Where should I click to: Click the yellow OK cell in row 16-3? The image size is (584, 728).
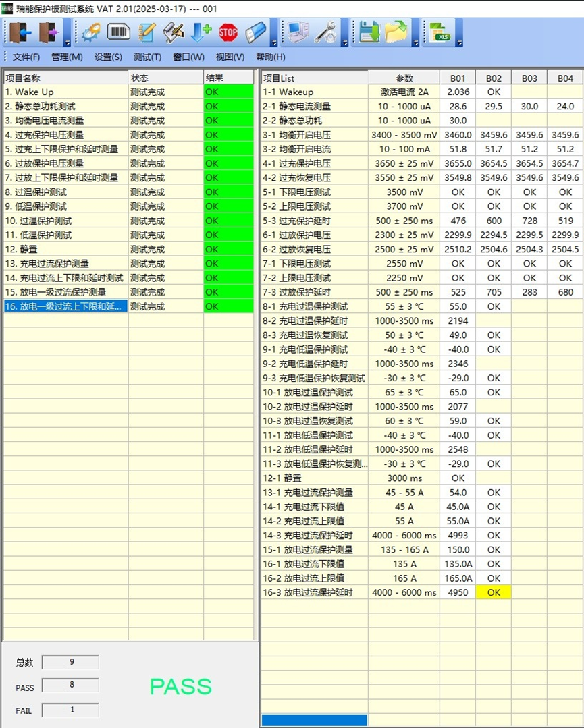click(494, 592)
